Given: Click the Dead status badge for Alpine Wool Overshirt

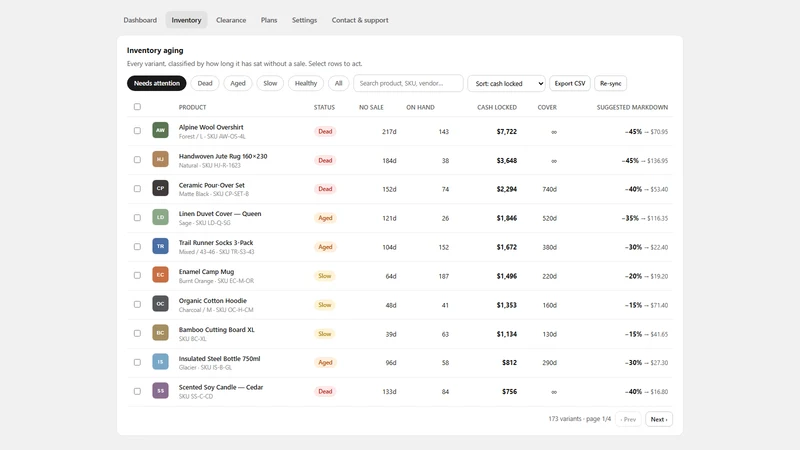Looking at the screenshot, I should tap(325, 131).
